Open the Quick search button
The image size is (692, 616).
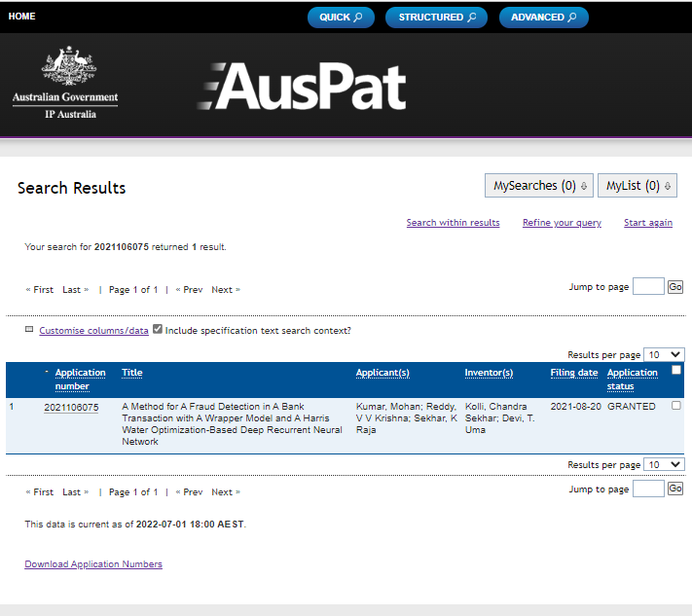coord(341,18)
